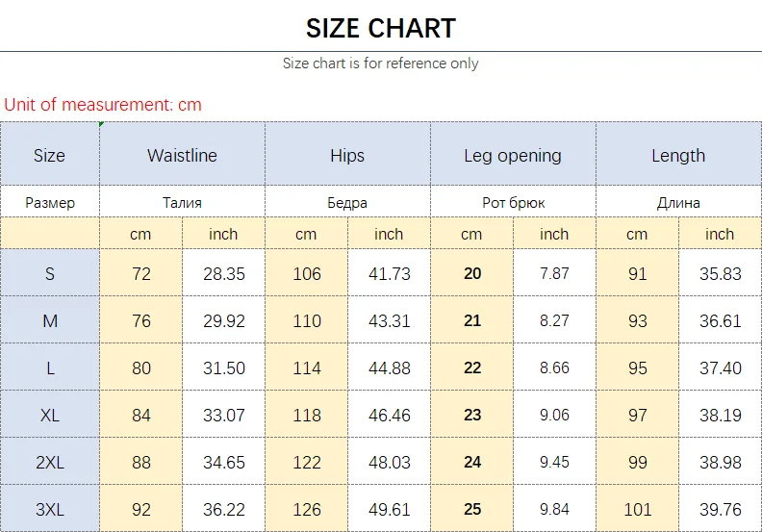Click the 29.92 waistline inch value

coord(224,321)
